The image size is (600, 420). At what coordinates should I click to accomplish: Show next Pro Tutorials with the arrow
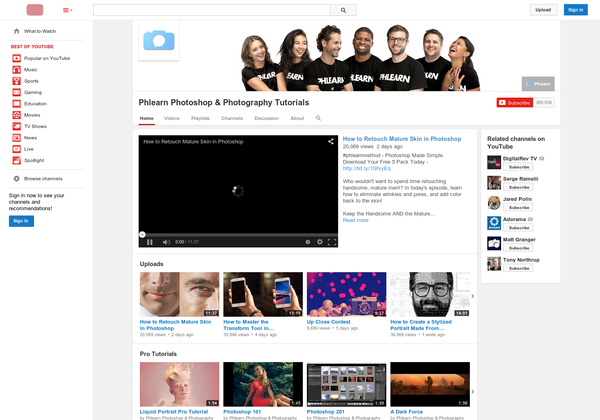473,392
